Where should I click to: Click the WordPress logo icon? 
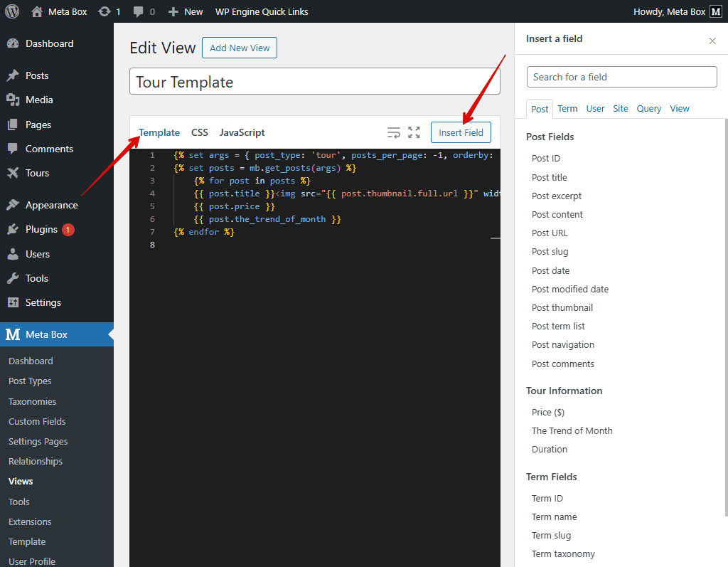point(11,11)
